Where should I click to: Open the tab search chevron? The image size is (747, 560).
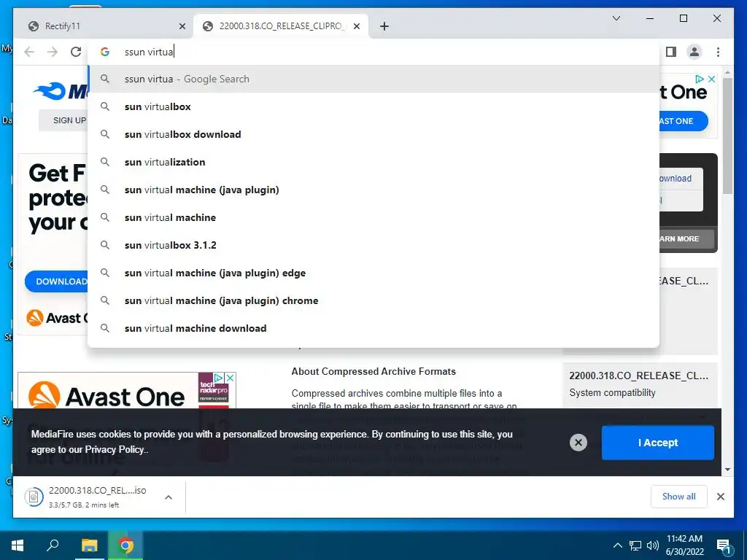(x=616, y=18)
